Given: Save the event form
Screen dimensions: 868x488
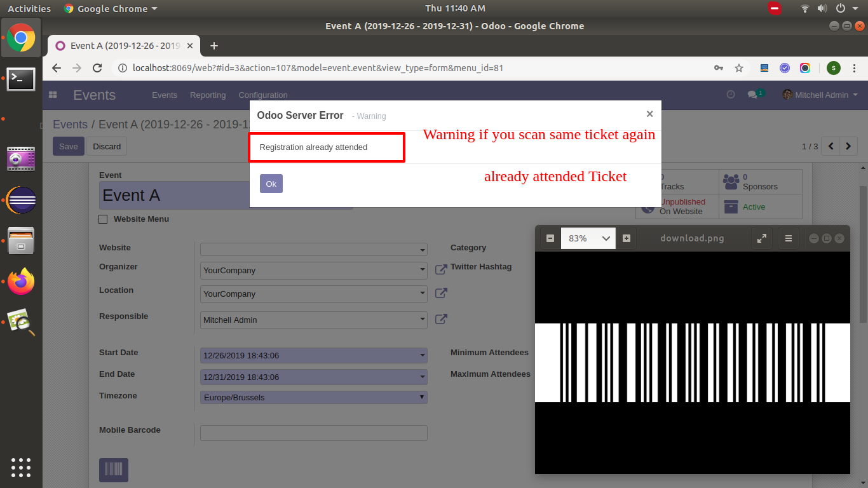Looking at the screenshot, I should click(x=69, y=146).
